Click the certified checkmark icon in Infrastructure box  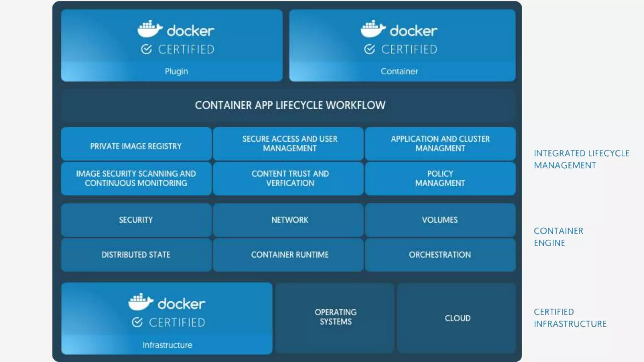point(137,322)
